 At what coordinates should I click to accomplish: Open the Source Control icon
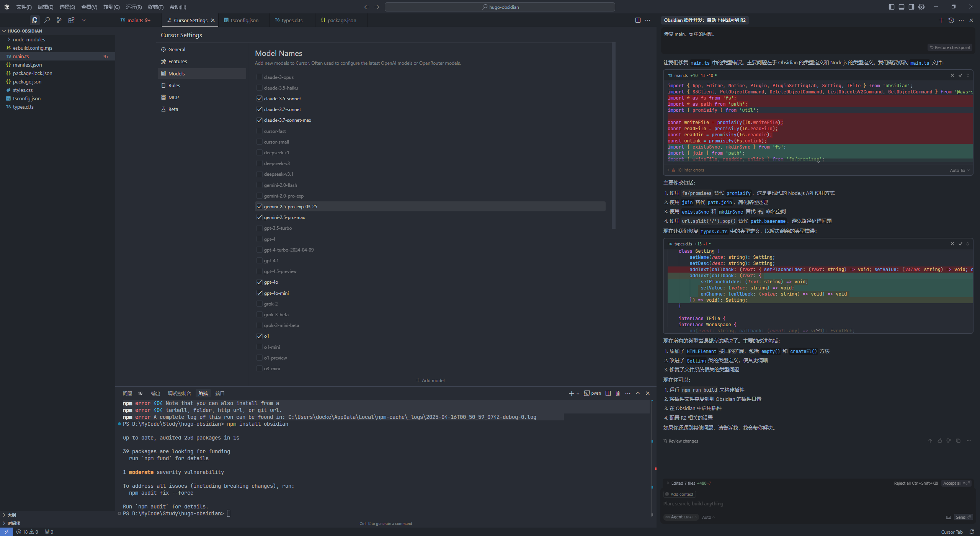(59, 20)
